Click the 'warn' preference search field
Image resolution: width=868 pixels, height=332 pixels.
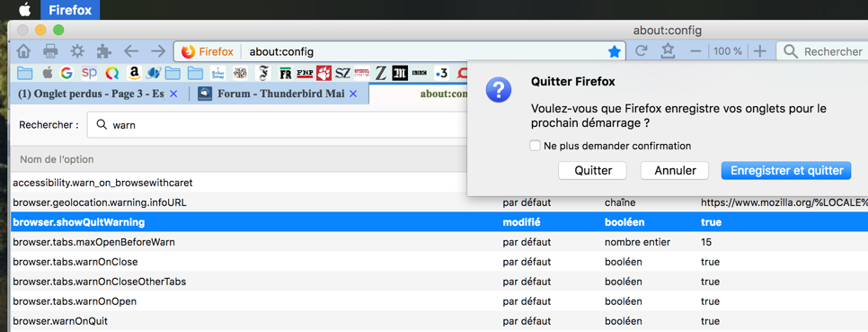(x=277, y=125)
